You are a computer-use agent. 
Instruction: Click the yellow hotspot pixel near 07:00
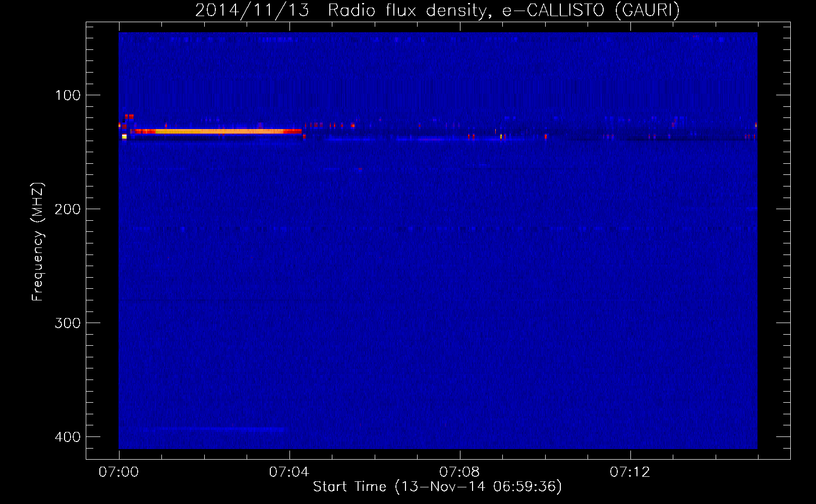point(124,137)
